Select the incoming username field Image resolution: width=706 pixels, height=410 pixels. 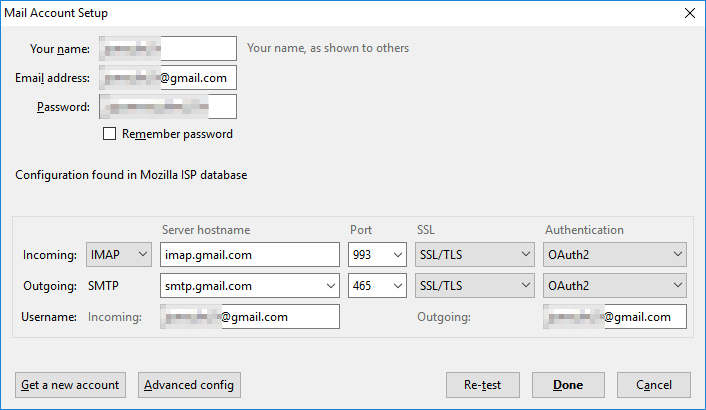pos(249,317)
